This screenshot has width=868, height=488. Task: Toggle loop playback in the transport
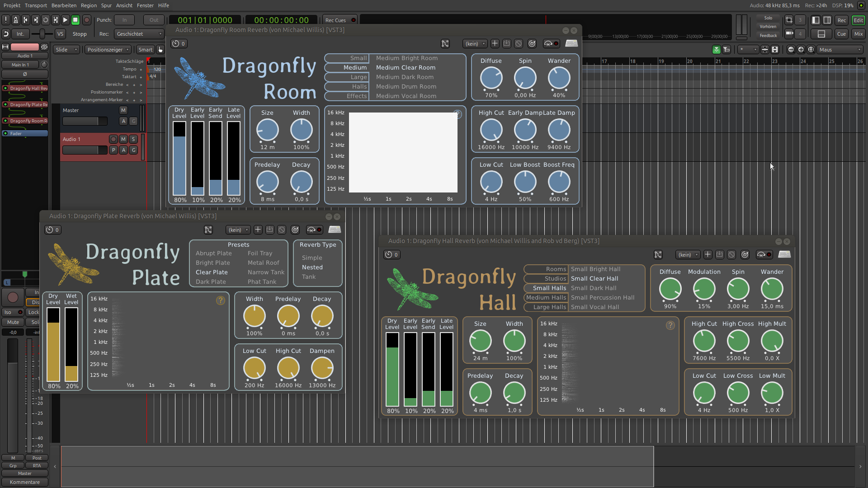click(46, 20)
